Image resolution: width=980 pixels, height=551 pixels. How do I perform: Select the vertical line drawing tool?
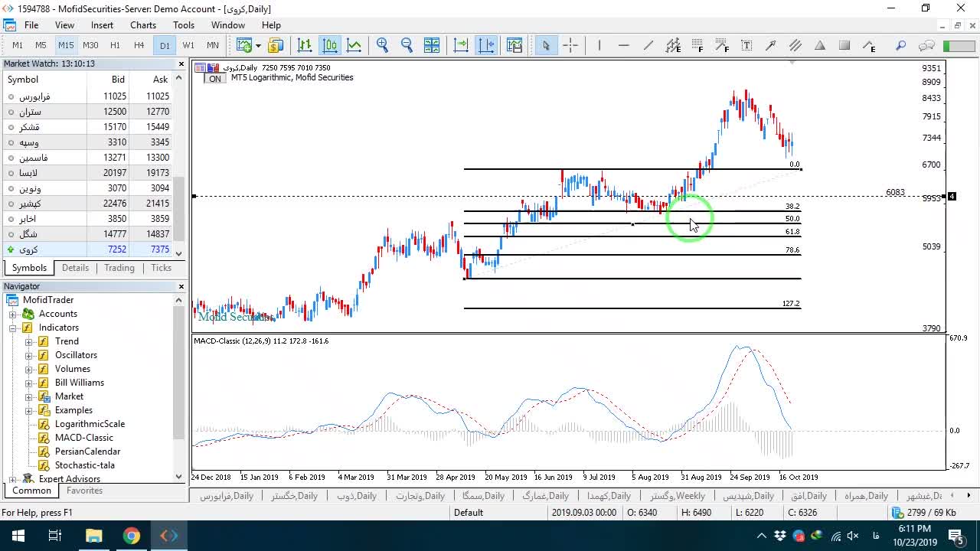tap(599, 45)
